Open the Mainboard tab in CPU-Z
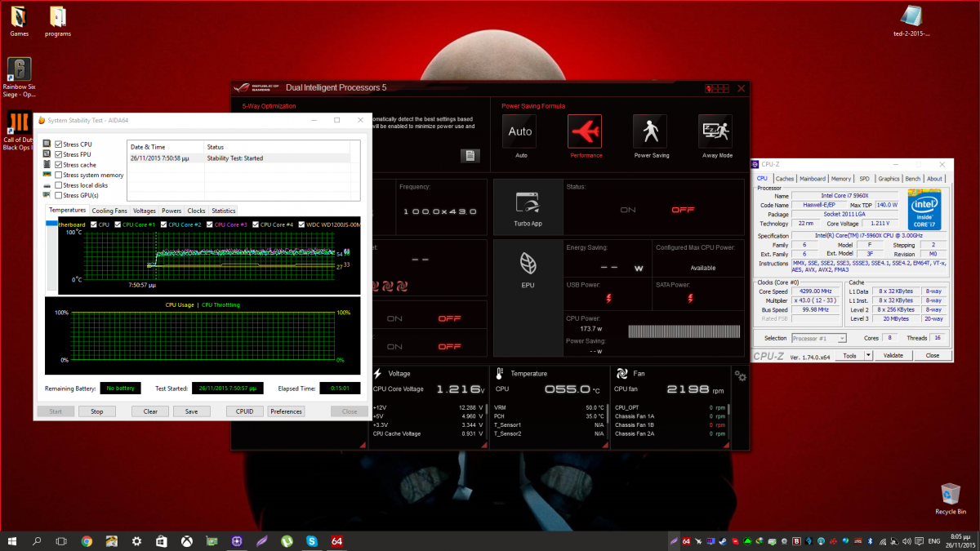The width and height of the screenshot is (980, 551). pyautogui.click(x=813, y=178)
